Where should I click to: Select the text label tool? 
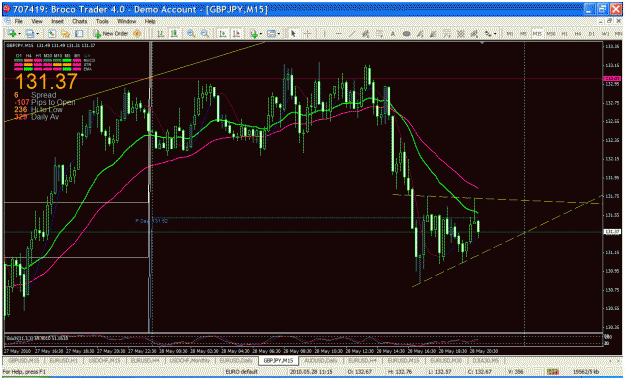tap(393, 34)
